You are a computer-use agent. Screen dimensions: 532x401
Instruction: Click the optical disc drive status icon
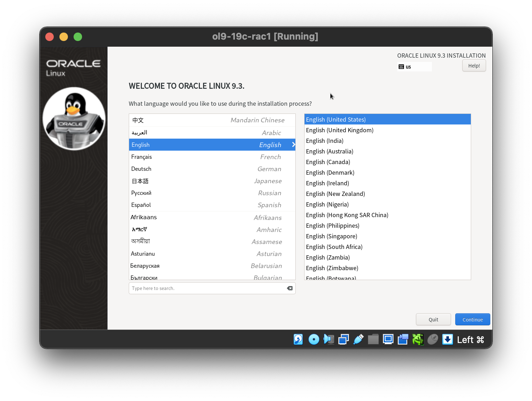(x=314, y=339)
